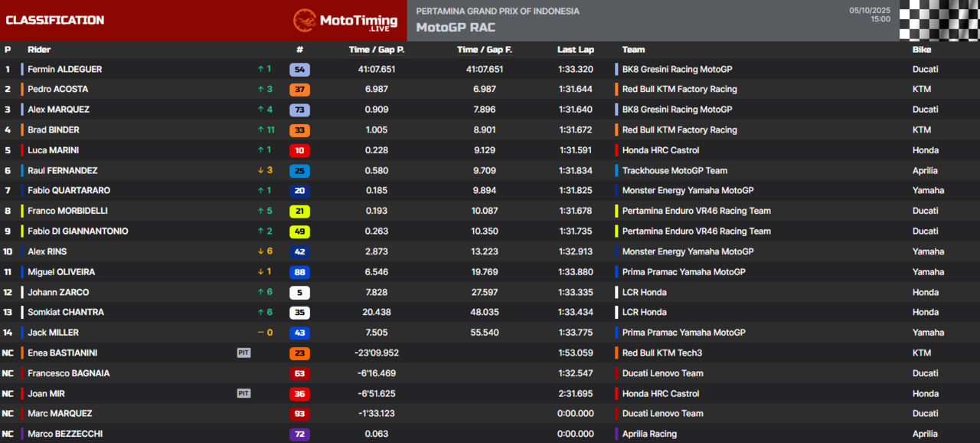980x443 pixels.
Task: Click number badge 54 for Aldeguer
Action: pyautogui.click(x=299, y=70)
